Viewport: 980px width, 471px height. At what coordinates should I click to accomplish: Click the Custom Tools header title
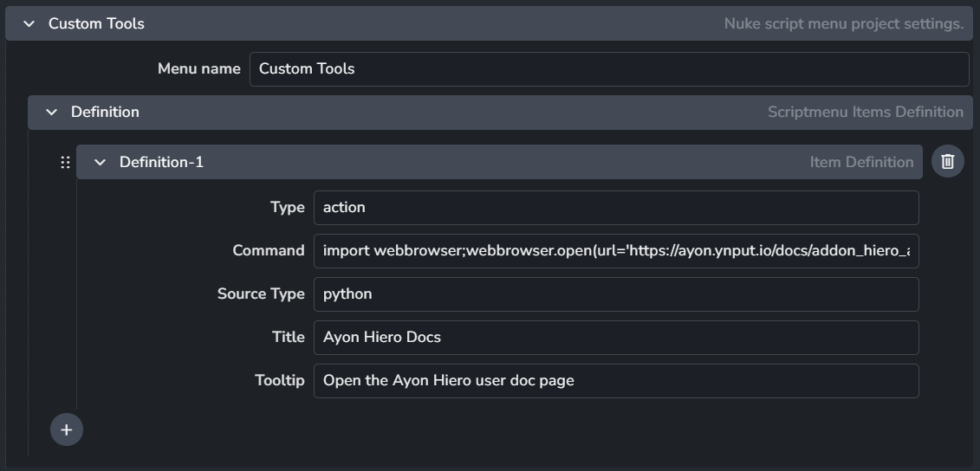96,23
